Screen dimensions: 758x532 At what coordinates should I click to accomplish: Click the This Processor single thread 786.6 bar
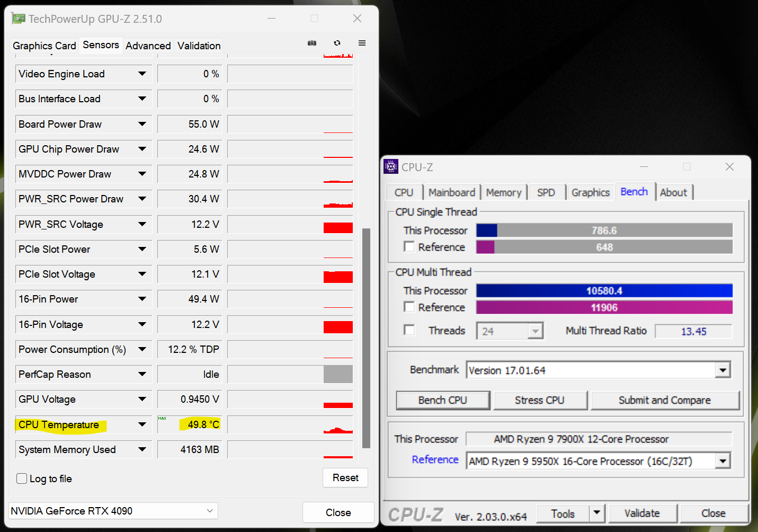tap(604, 230)
